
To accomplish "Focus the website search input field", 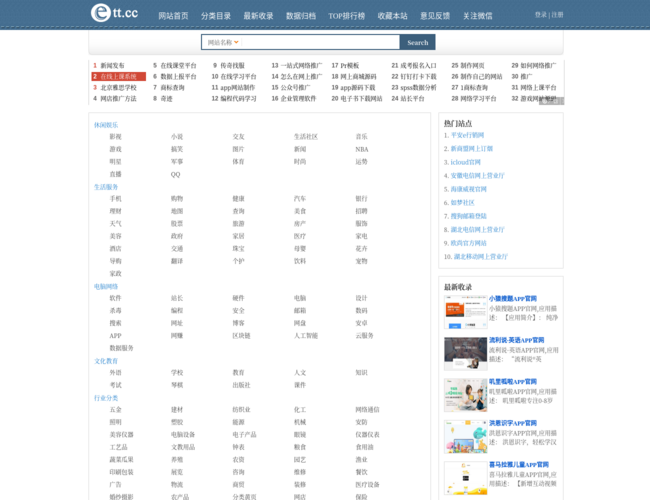I will [x=320, y=42].
